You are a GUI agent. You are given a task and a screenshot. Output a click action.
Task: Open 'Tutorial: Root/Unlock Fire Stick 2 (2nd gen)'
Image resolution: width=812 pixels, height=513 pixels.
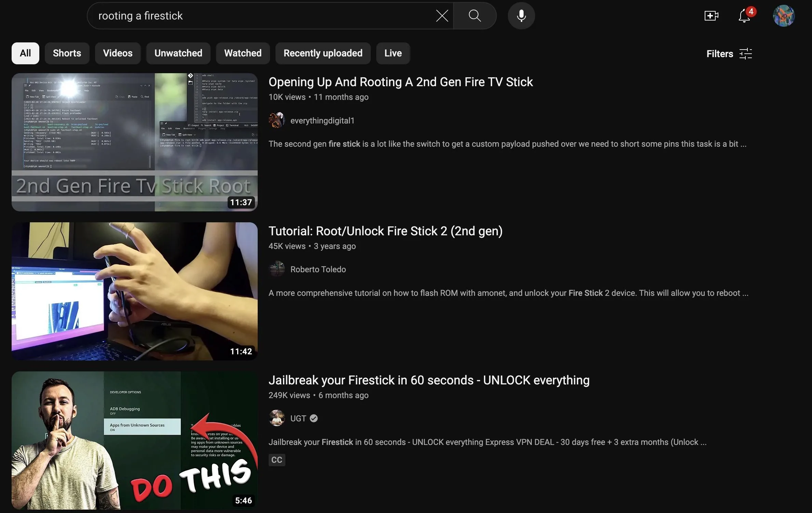385,231
